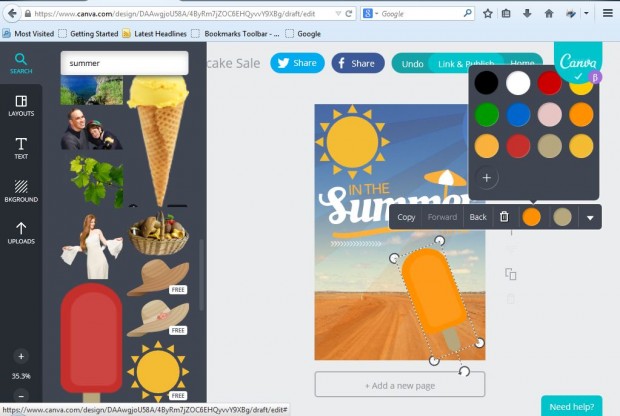Open the Bkground panel
This screenshot has width=620, height=416.
(21, 190)
